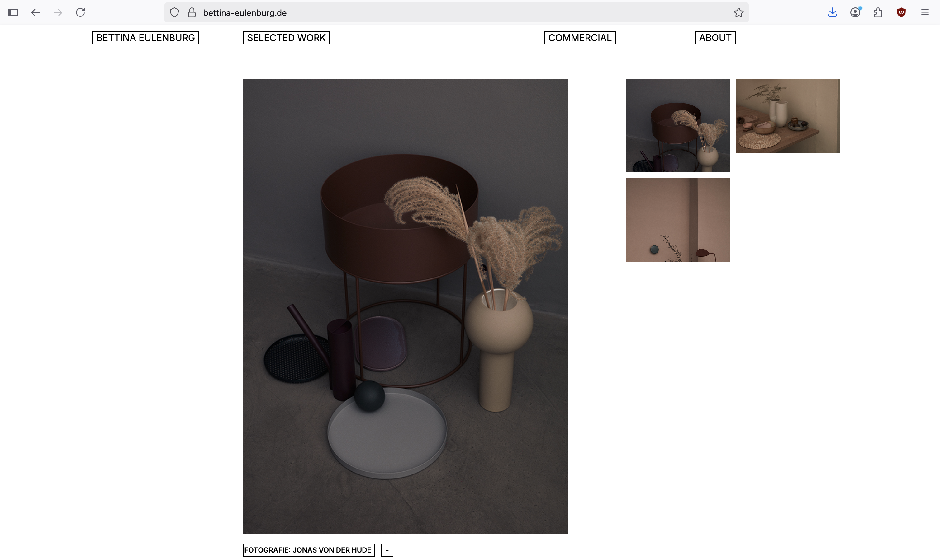Open the Firefox hamburger menu

(925, 12)
